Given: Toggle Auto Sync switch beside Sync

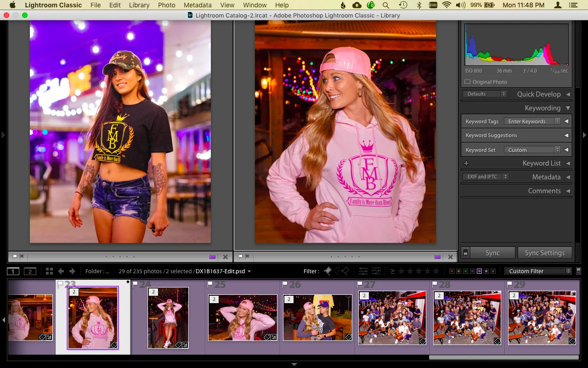Looking at the screenshot, I should [x=465, y=253].
